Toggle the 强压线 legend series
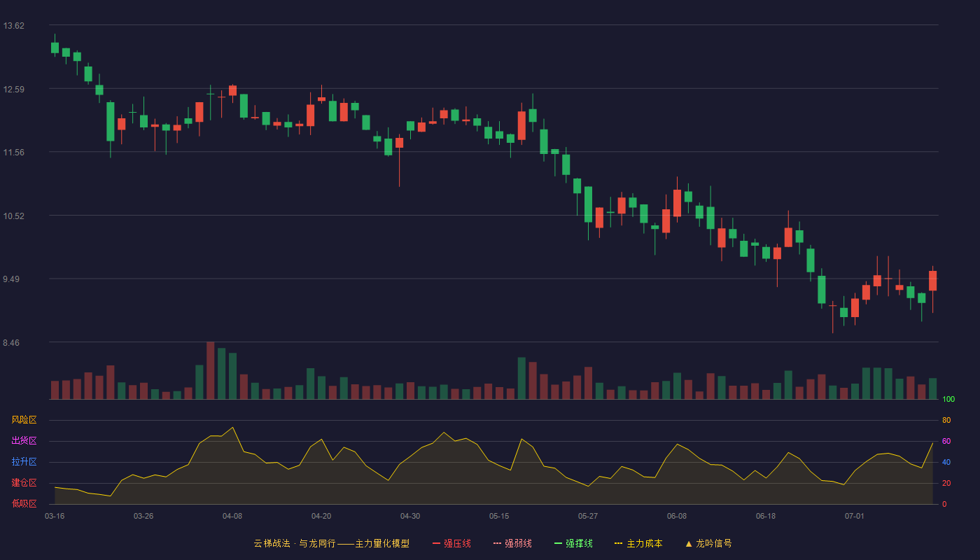Viewport: 980px width, 560px height. [451, 543]
